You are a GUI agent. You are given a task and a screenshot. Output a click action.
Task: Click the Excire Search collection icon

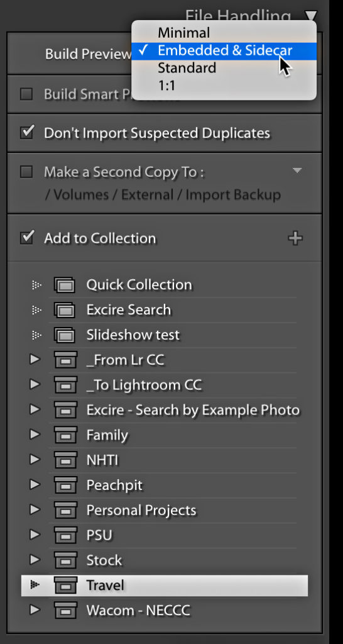65,309
